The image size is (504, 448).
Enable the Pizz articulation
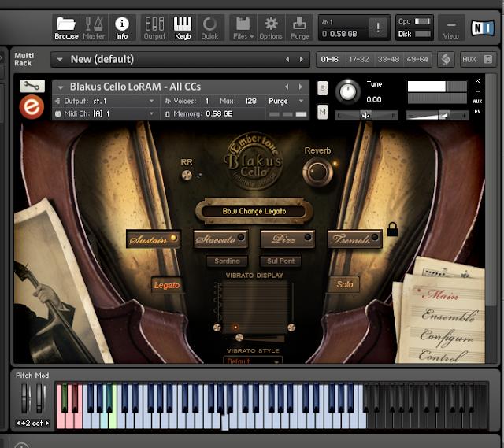[287, 239]
